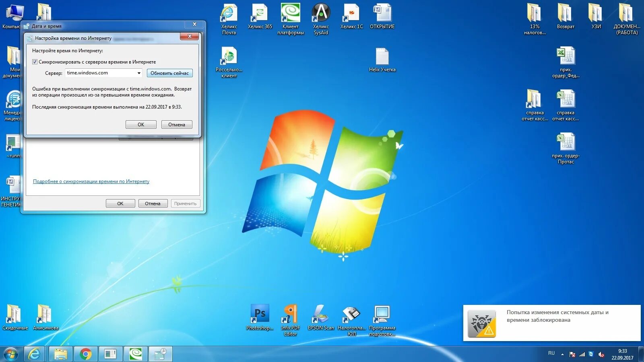This screenshot has width=644, height=362.
Task: Open the Программа подготовки shortcut
Action: 382,320
